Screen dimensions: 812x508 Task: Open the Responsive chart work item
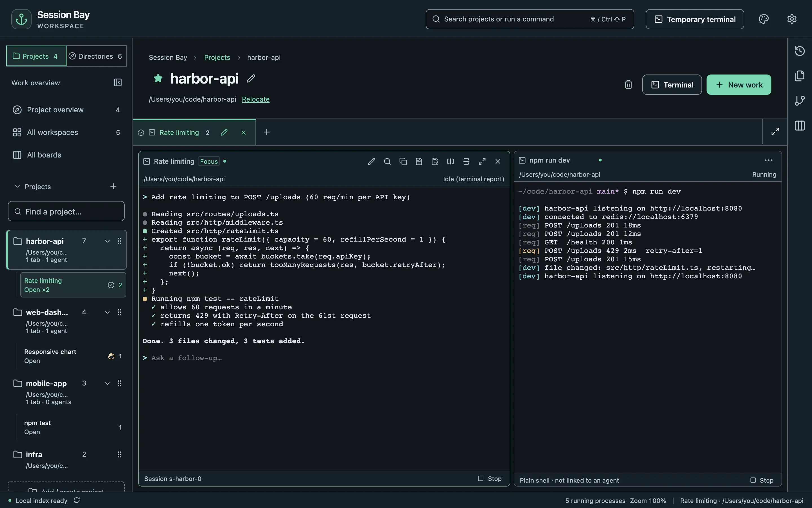pyautogui.click(x=73, y=356)
